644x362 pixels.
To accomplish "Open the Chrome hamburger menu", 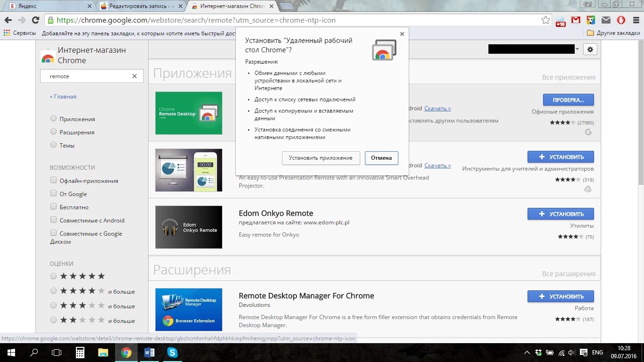I will pyautogui.click(x=635, y=20).
